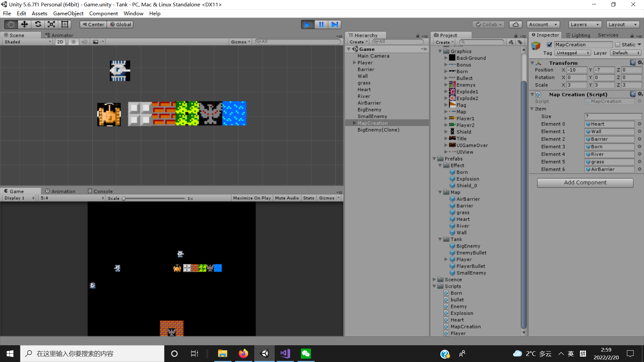Select the Hand tool in toolbar
This screenshot has height=362, width=644.
11,24
